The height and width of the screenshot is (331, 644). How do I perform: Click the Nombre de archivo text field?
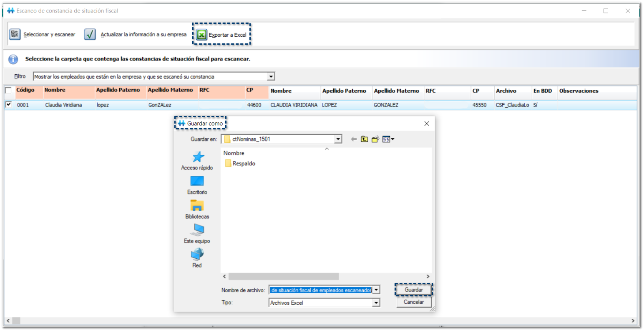point(320,290)
